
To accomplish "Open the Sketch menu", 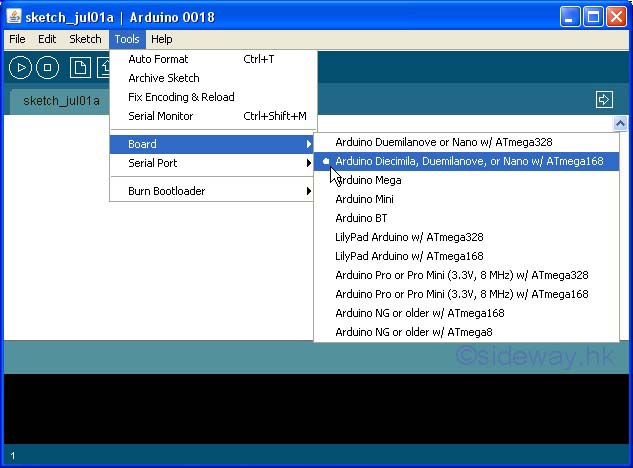I will pyautogui.click(x=85, y=39).
